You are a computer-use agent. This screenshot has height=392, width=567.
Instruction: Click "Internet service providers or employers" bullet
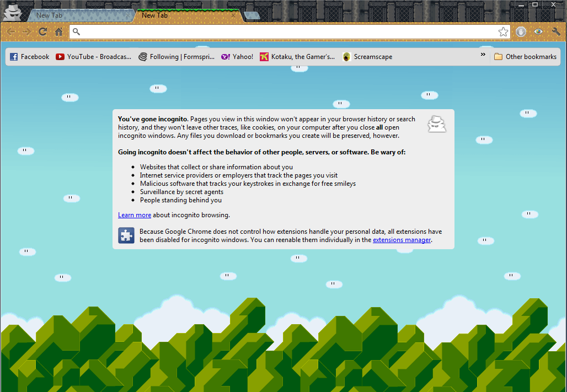click(239, 175)
